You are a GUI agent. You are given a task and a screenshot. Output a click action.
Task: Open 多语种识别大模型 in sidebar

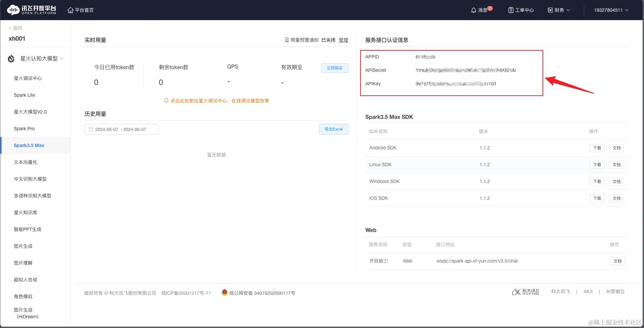pos(33,196)
